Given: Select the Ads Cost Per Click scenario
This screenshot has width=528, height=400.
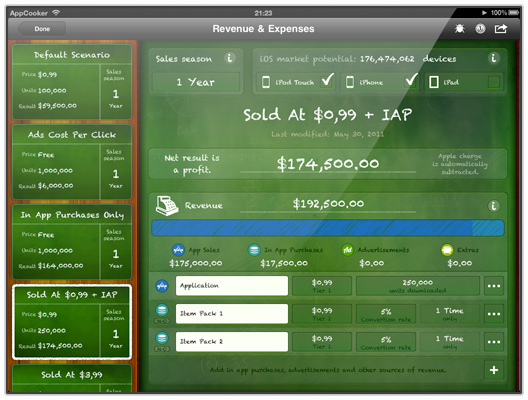Looking at the screenshot, I should coord(72,162).
